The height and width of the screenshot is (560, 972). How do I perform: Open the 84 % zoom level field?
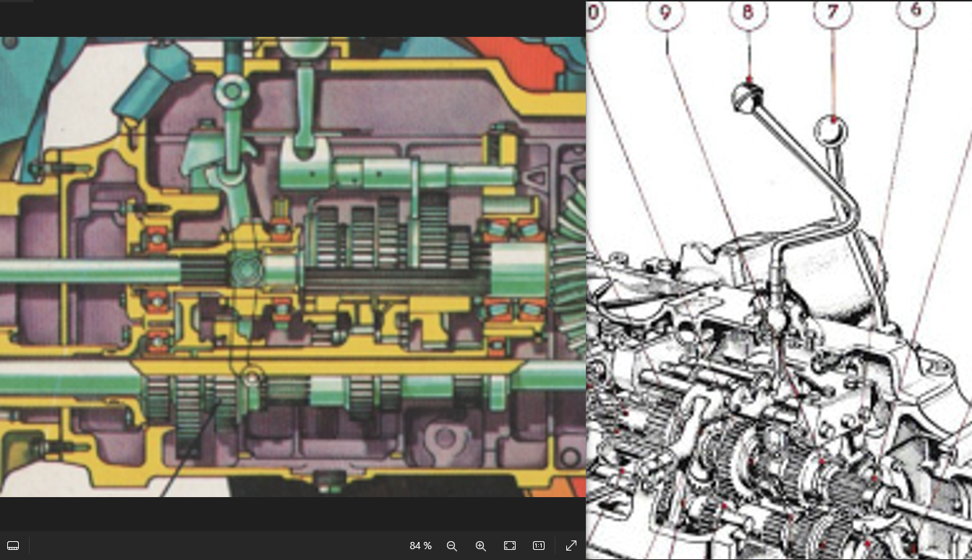coord(420,546)
